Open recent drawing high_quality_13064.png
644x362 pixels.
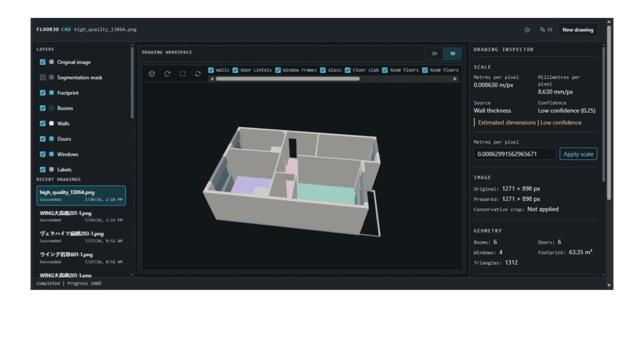click(x=81, y=195)
